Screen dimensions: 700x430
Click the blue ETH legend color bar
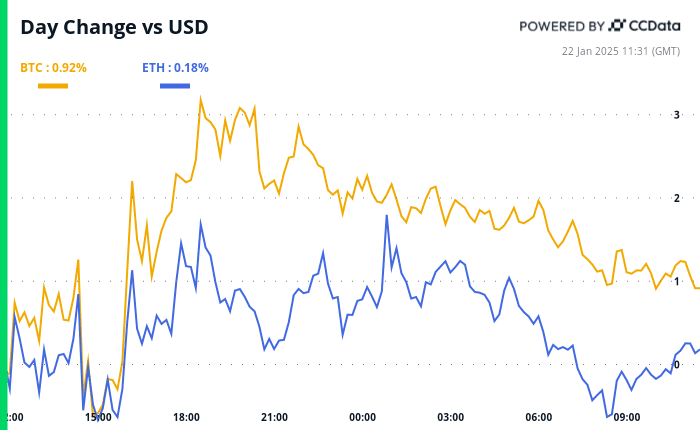175,86
